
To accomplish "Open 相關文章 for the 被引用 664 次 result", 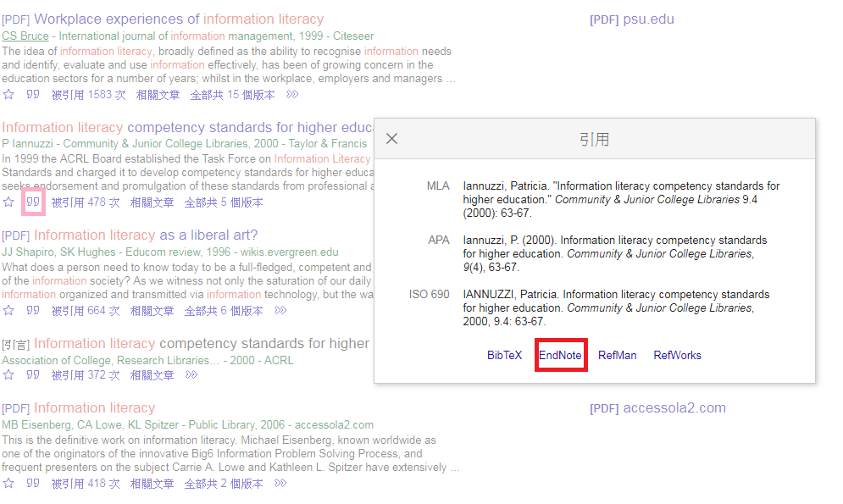I will pyautogui.click(x=152, y=311).
